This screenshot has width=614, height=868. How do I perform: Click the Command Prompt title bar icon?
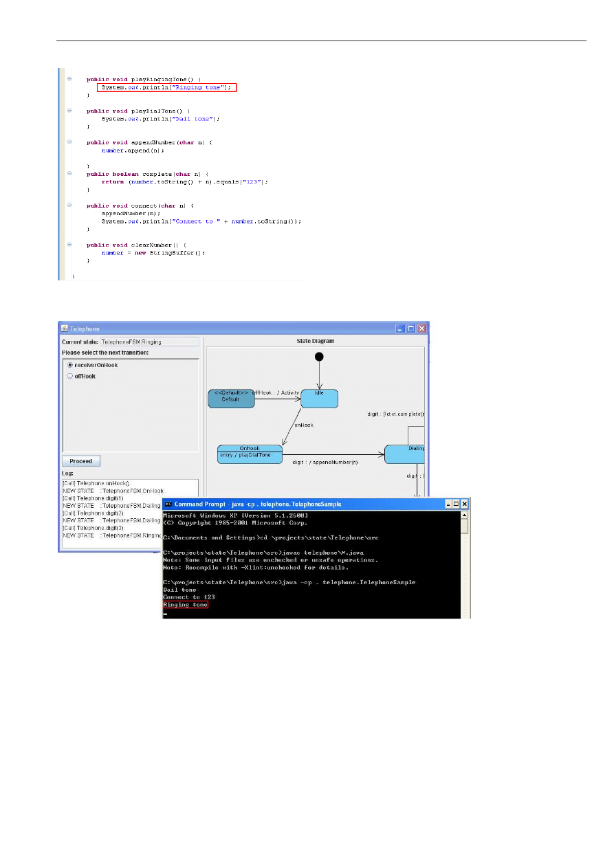coord(168,504)
